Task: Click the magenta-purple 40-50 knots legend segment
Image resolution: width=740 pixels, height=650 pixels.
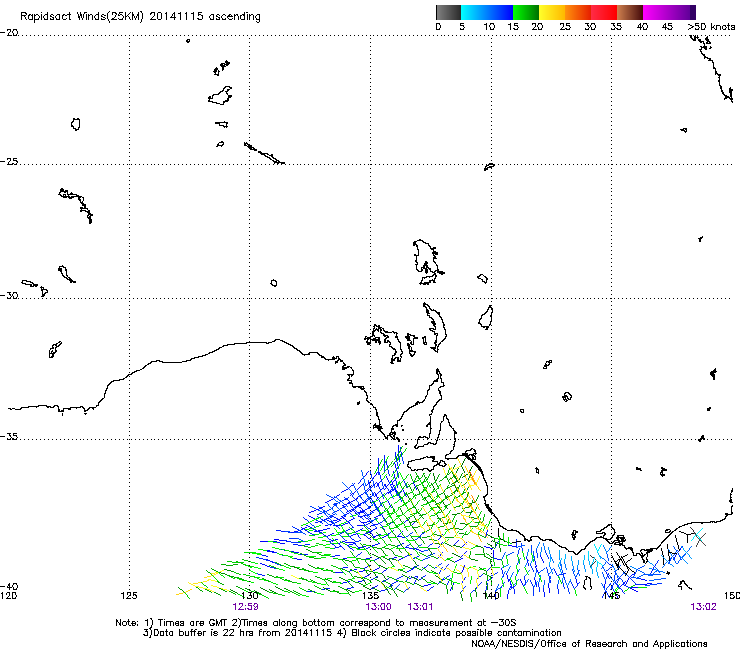Action: (x=669, y=12)
